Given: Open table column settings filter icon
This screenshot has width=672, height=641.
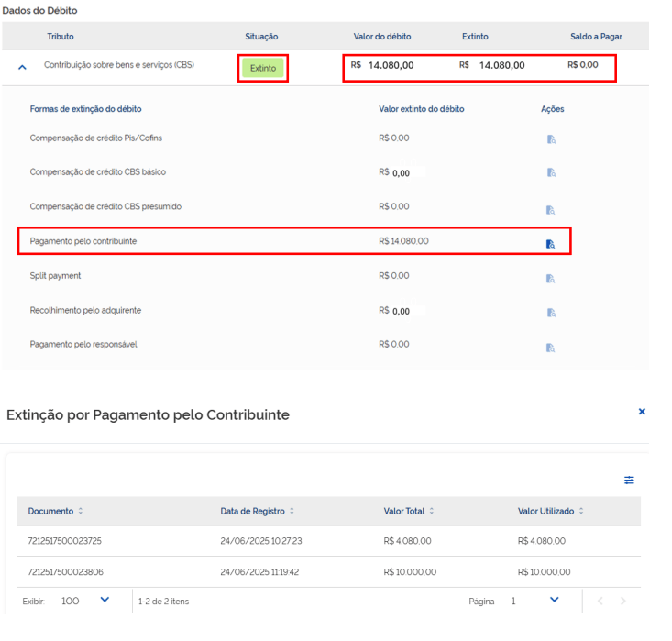Looking at the screenshot, I should [629, 480].
